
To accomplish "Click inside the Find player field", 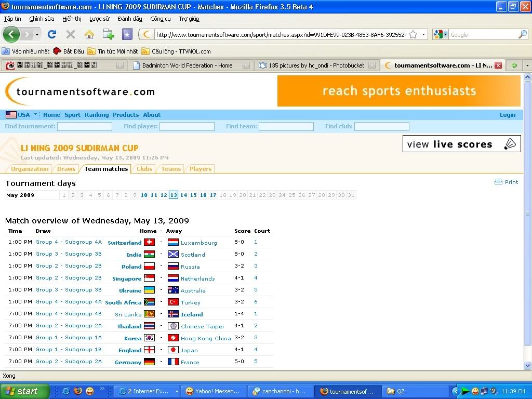I will tap(187, 127).
